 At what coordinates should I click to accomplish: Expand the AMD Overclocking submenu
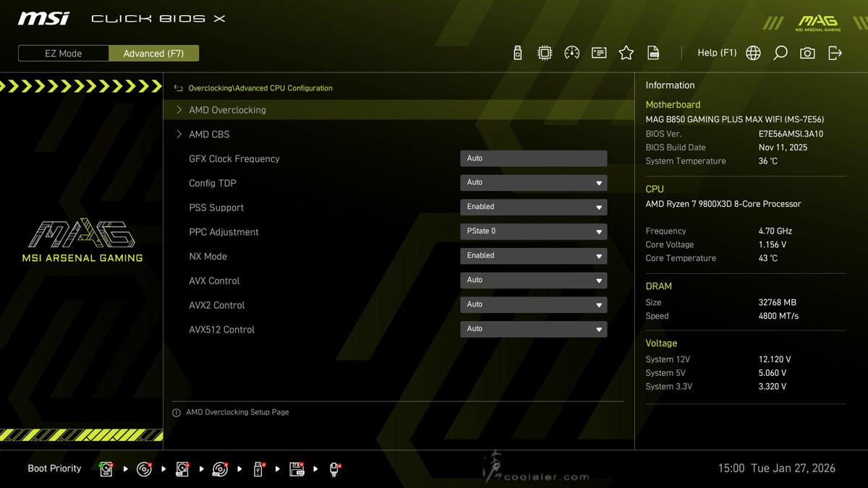227,110
